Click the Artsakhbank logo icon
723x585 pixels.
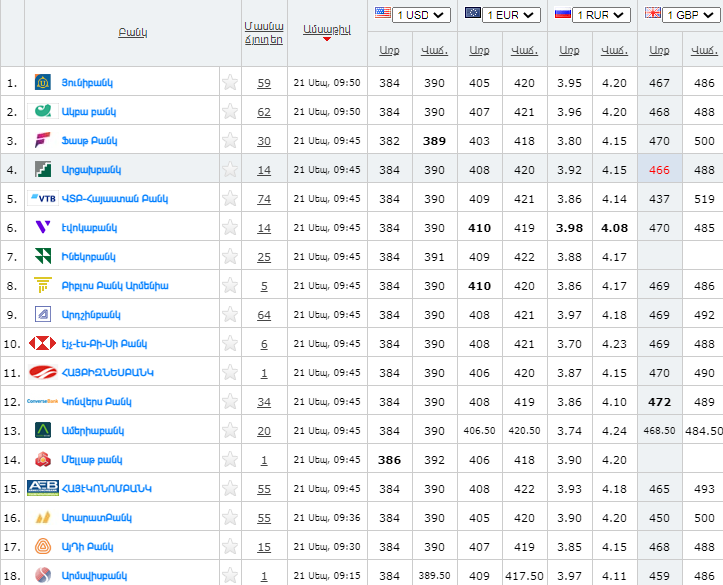tap(43, 169)
